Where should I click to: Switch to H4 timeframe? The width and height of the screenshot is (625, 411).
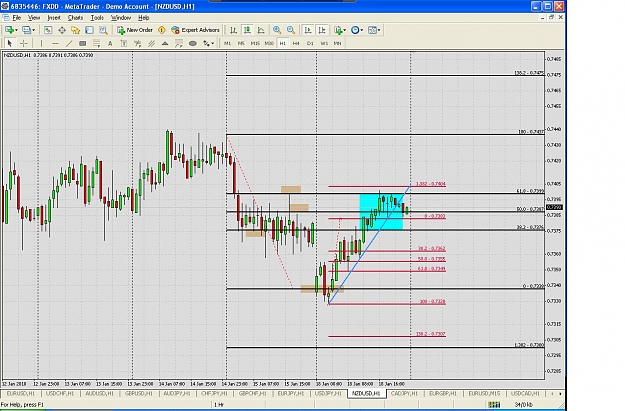[x=296, y=43]
